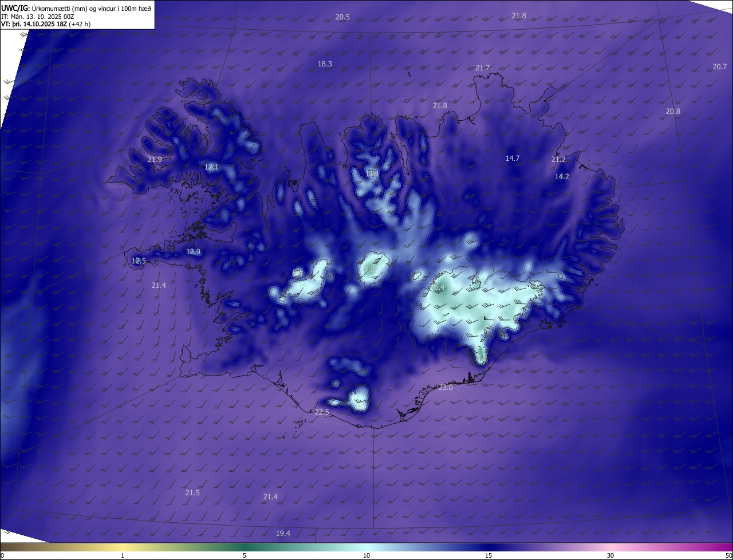This screenshot has height=560, width=733.
Task: Click the map value 12.9
Action: [x=193, y=252]
